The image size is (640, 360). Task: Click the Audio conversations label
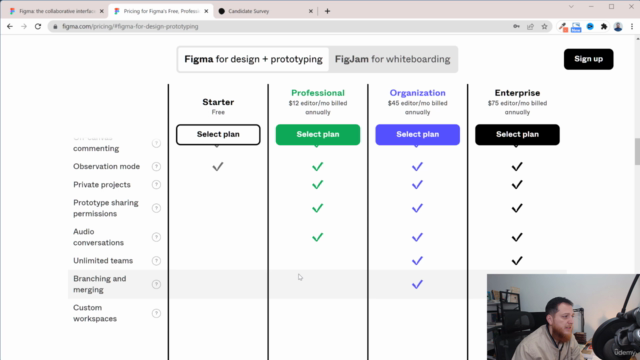[x=98, y=237]
